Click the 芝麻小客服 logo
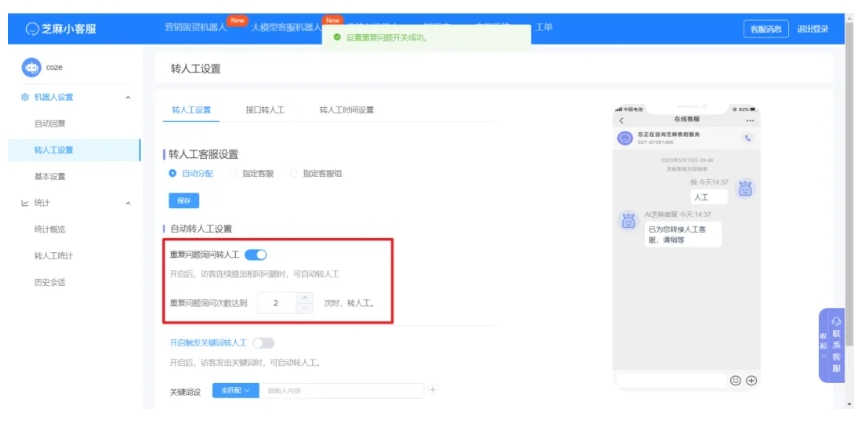This screenshot has height=431, width=861. tap(61, 29)
